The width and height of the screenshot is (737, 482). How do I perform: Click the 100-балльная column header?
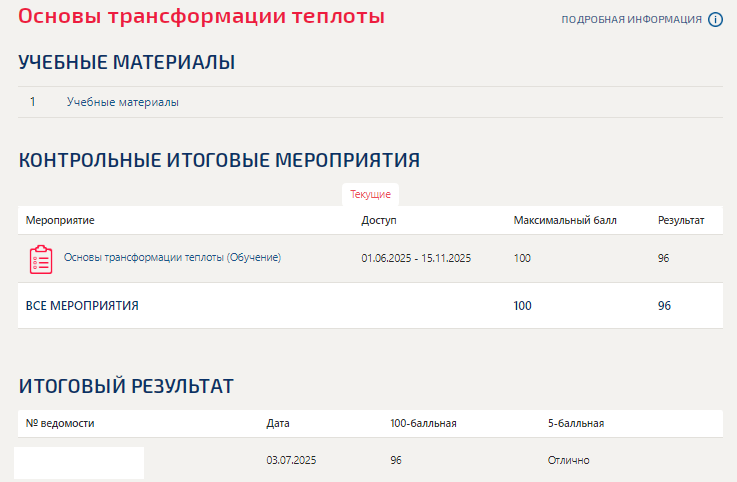click(x=423, y=423)
